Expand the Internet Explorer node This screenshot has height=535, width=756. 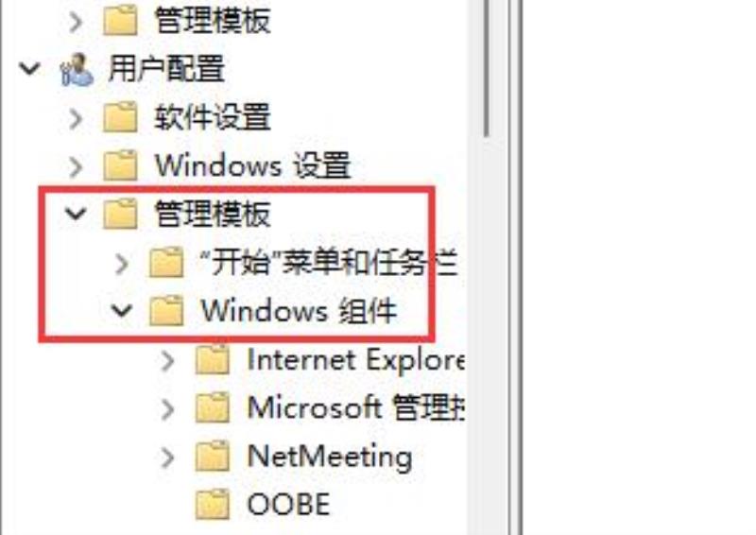click(167, 360)
